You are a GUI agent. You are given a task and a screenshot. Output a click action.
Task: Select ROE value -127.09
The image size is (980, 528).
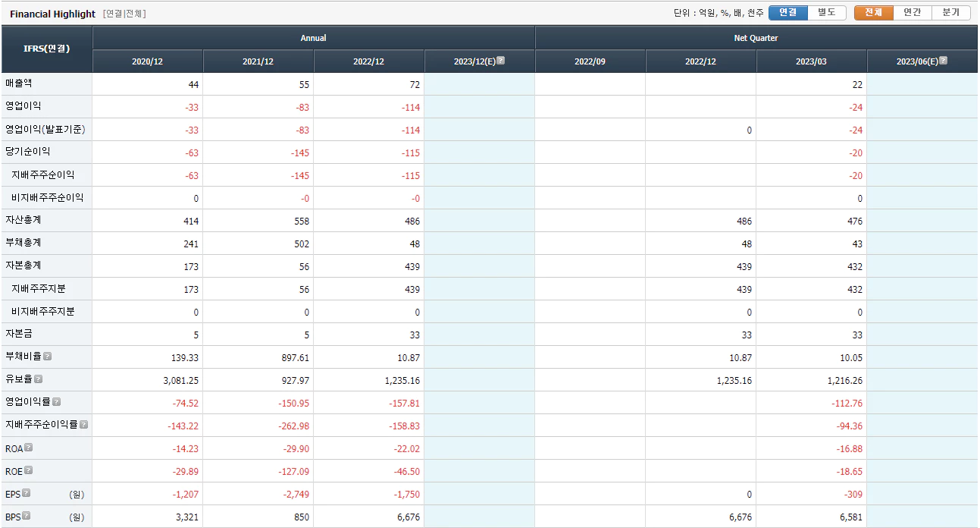click(293, 472)
